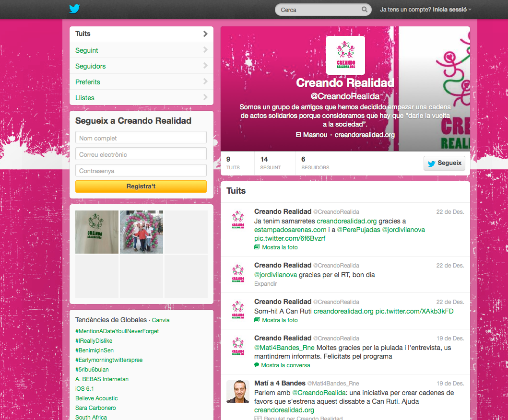This screenshot has width=508, height=420.
Task: Click the bird icon on Segueix button
Action: coord(432,163)
